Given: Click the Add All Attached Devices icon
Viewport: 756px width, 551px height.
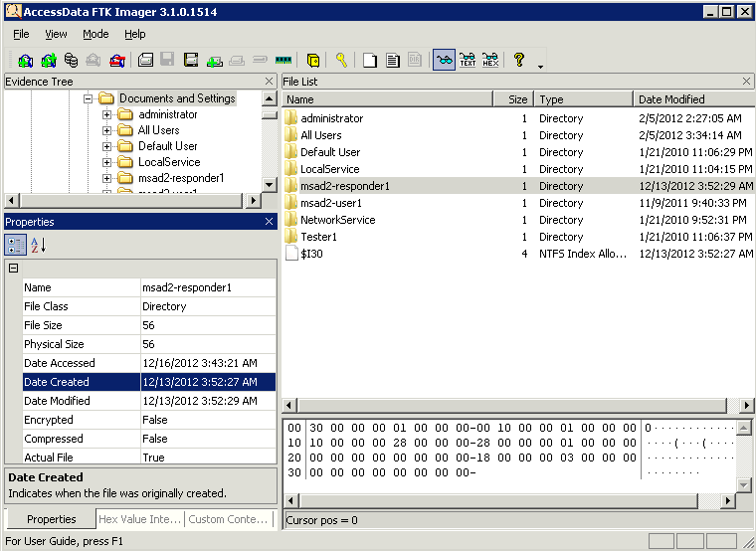Looking at the screenshot, I should point(48,61).
